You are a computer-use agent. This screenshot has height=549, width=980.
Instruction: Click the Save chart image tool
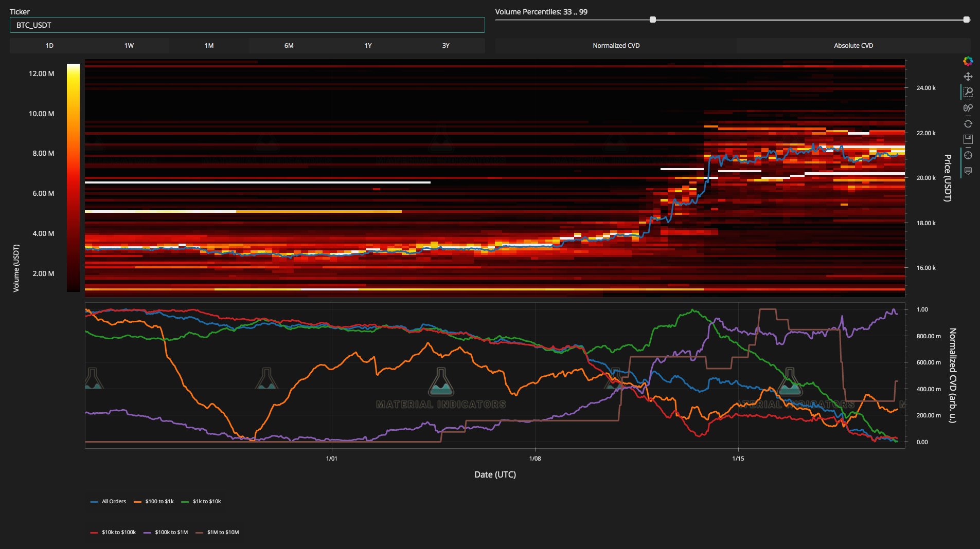[968, 139]
